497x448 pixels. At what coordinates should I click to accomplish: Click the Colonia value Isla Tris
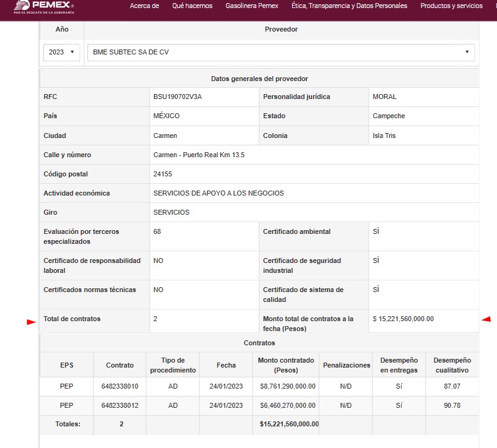tap(384, 136)
